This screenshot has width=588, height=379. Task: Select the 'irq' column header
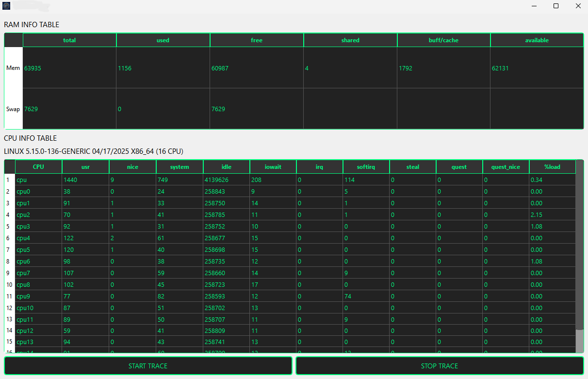coord(319,167)
